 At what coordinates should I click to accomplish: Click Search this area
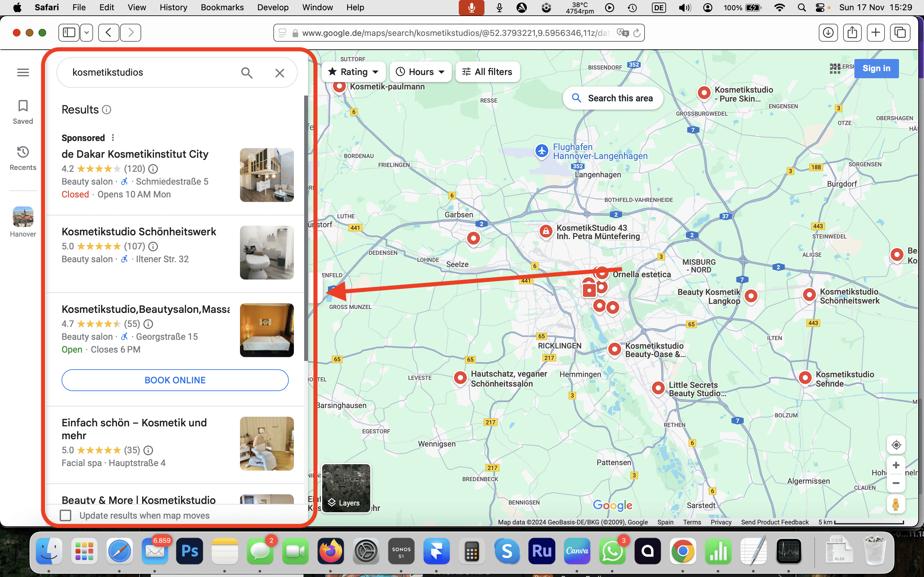(613, 98)
